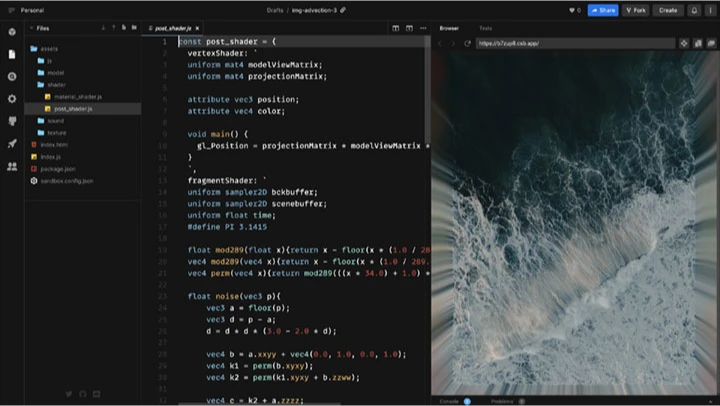Open the Deployment rocket sidebar icon
The width and height of the screenshot is (720, 406).
[12, 143]
